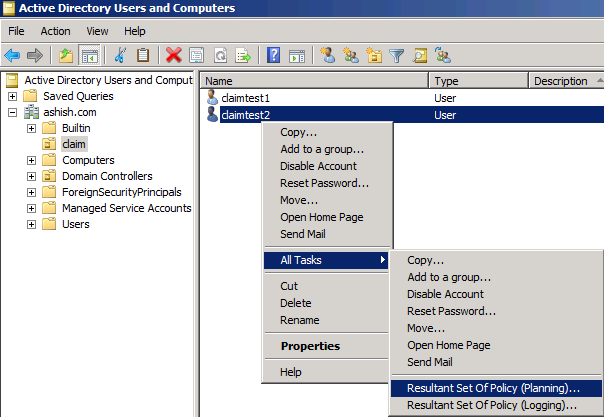Expand the Domain Controllers node

tap(31, 176)
